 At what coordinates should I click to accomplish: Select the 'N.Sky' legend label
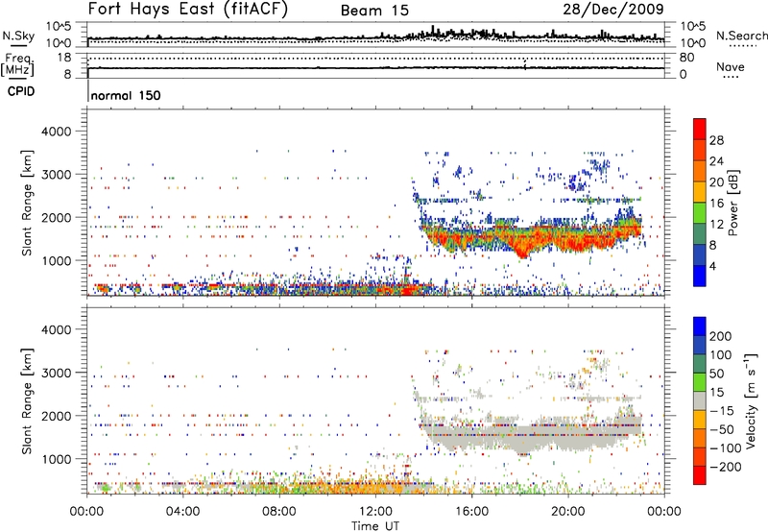coord(18,36)
